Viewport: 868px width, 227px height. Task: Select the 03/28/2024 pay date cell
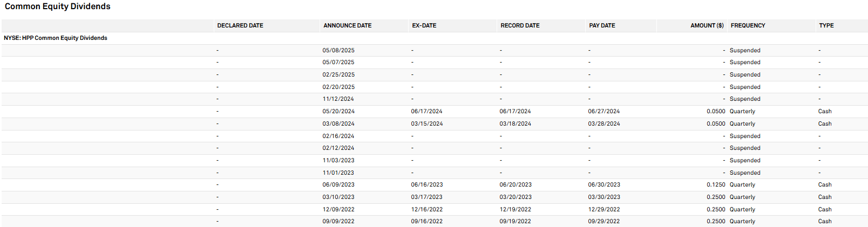603,124
